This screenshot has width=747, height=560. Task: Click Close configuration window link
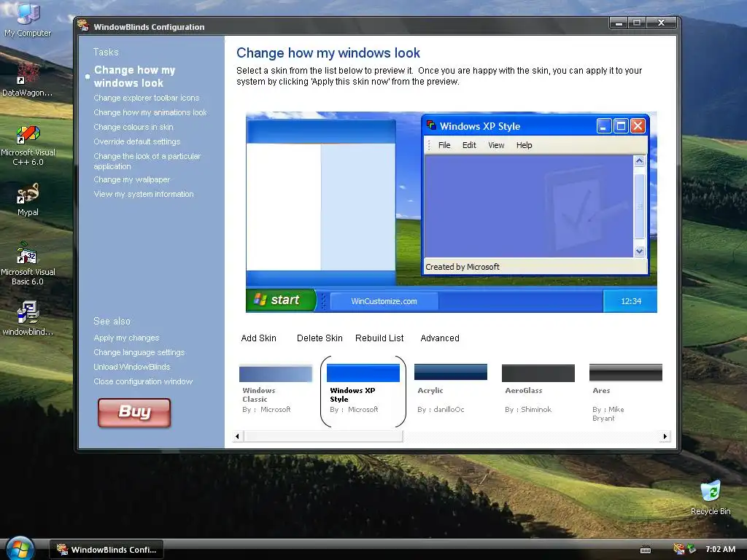click(143, 381)
